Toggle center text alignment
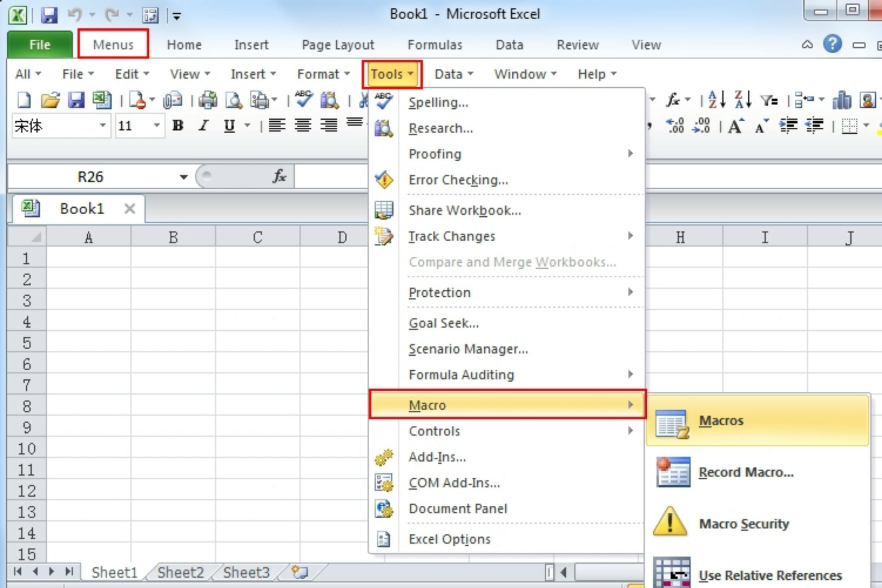This screenshot has width=882, height=588. pyautogui.click(x=303, y=125)
